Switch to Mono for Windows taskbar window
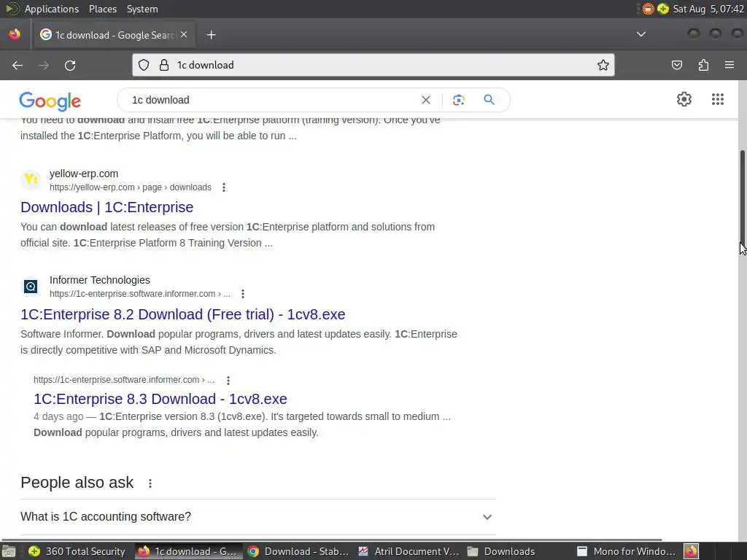Screen dimensions: 747x560 pos(627,551)
